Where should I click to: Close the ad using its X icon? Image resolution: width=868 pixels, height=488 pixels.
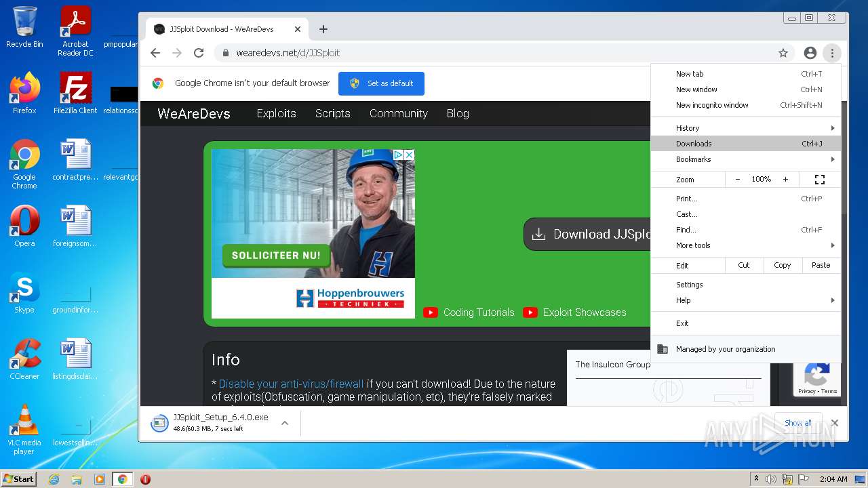click(409, 155)
